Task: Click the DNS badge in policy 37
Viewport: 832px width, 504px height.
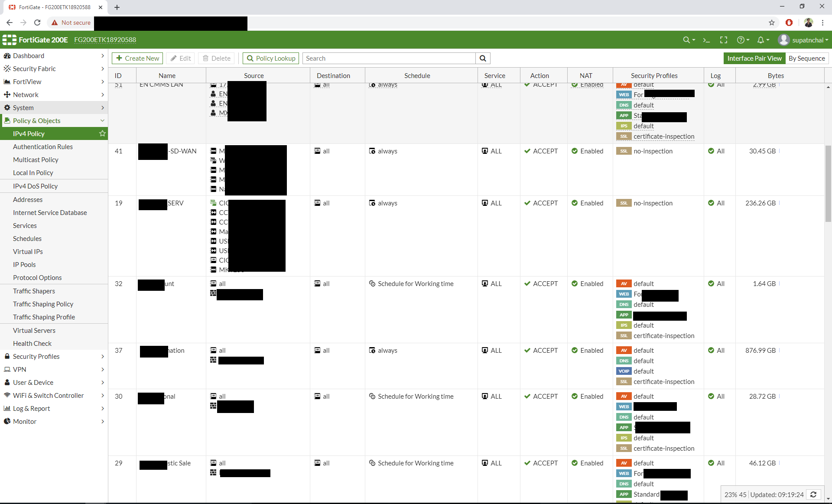Action: [624, 361]
